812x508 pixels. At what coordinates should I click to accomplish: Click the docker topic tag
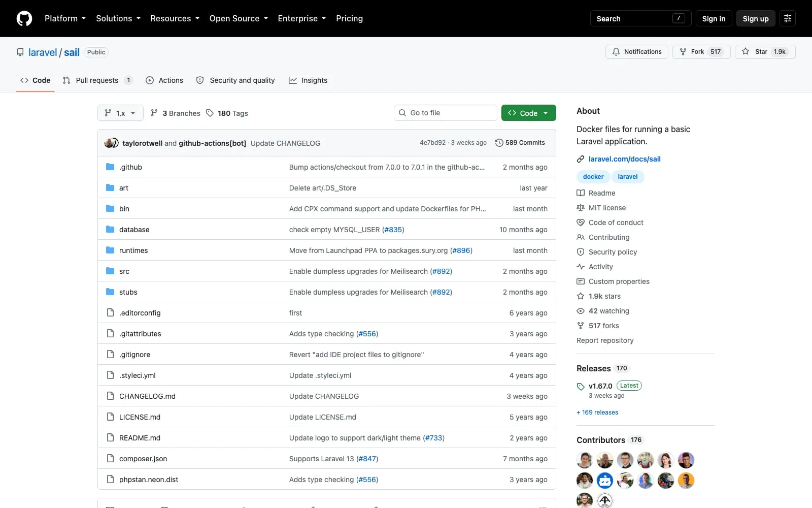(593, 176)
